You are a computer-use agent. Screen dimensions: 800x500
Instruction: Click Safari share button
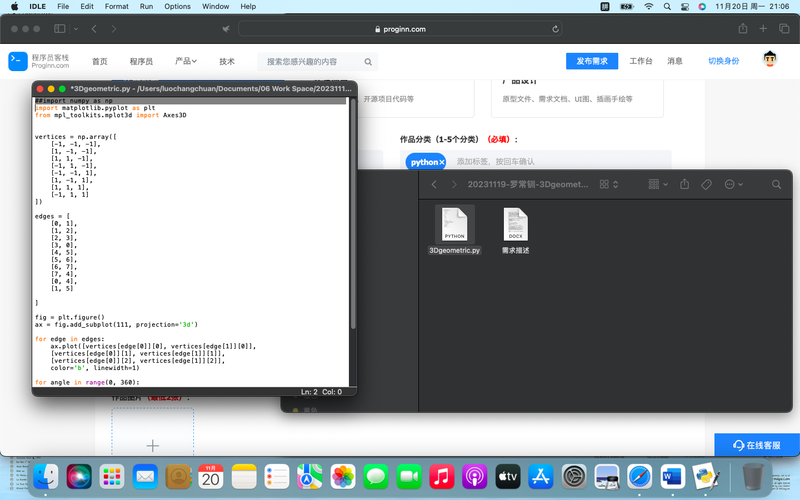743,29
